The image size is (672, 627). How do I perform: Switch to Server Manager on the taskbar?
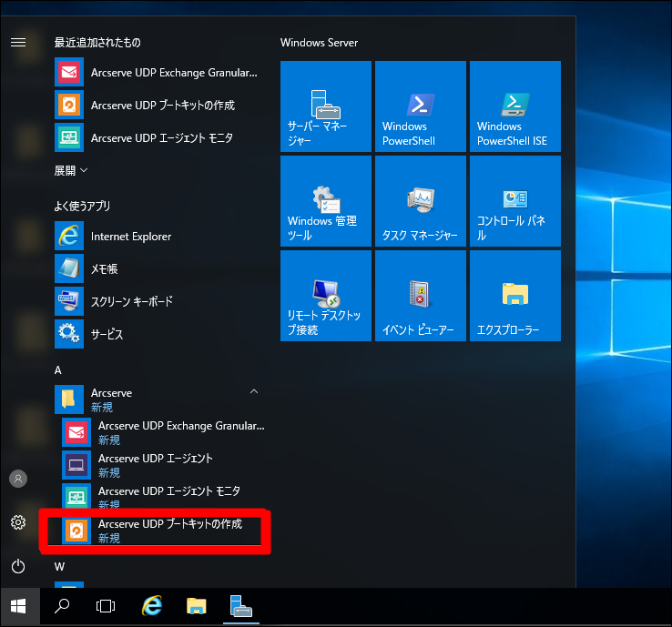point(241,606)
